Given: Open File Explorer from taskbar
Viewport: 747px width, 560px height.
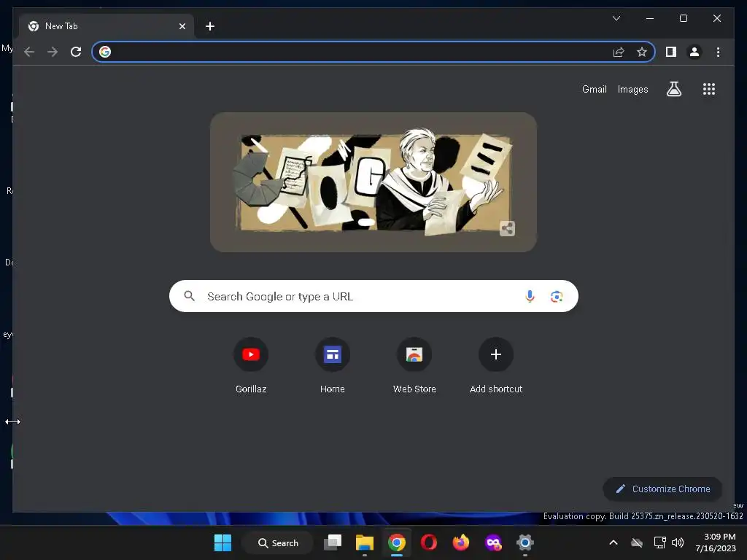Looking at the screenshot, I should pyautogui.click(x=365, y=542).
